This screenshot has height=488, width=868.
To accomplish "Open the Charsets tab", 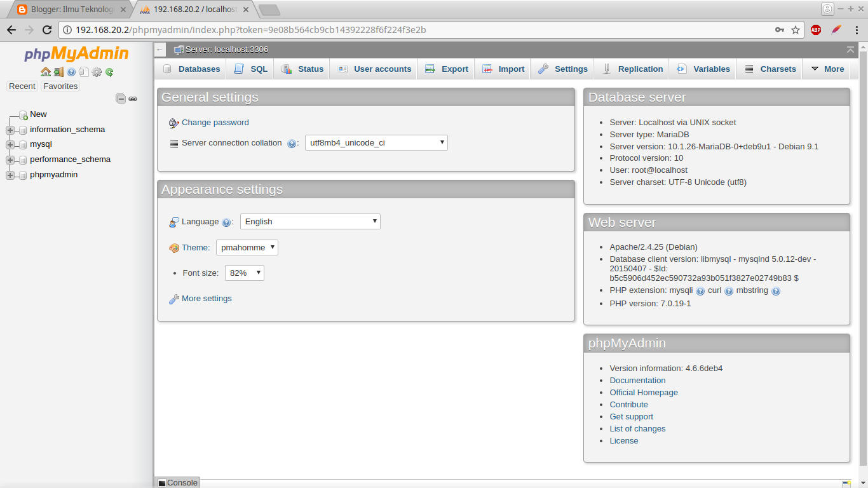I will [770, 69].
